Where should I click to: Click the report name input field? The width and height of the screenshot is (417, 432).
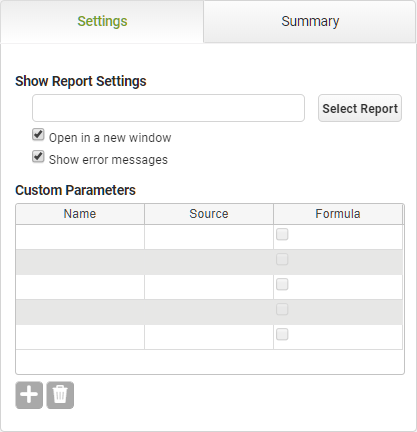[x=168, y=108]
